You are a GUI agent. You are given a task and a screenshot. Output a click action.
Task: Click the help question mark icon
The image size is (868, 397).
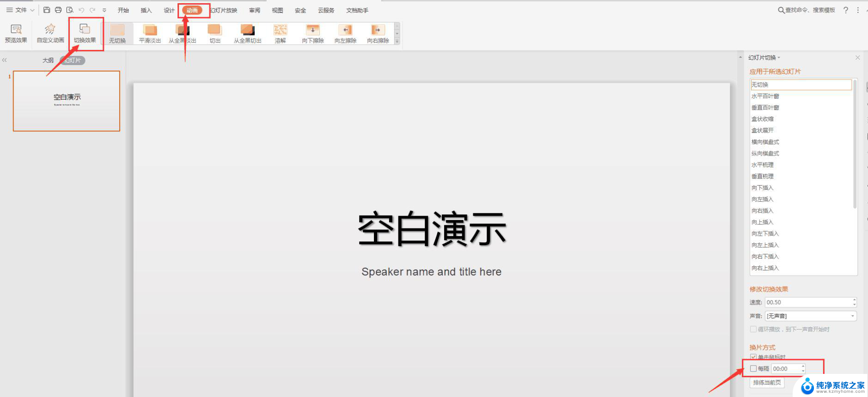[x=846, y=10]
